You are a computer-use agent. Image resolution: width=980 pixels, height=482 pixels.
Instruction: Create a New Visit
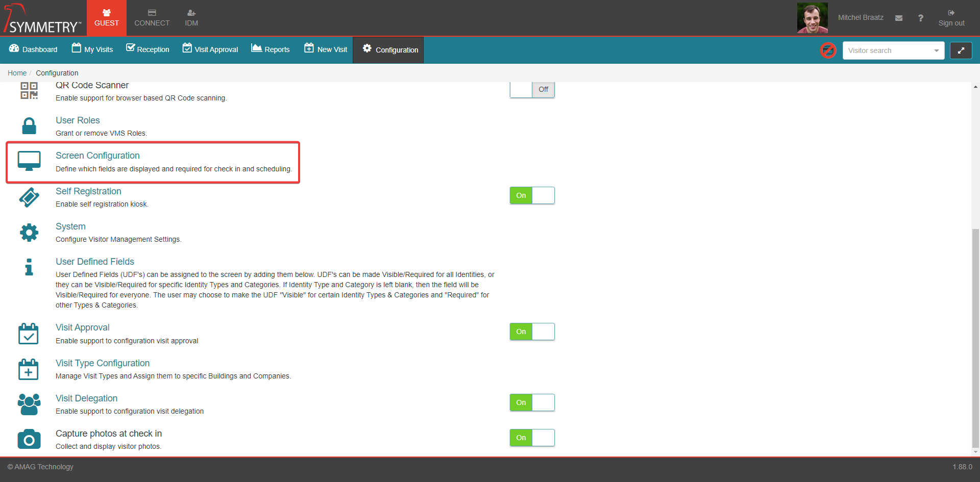click(326, 49)
